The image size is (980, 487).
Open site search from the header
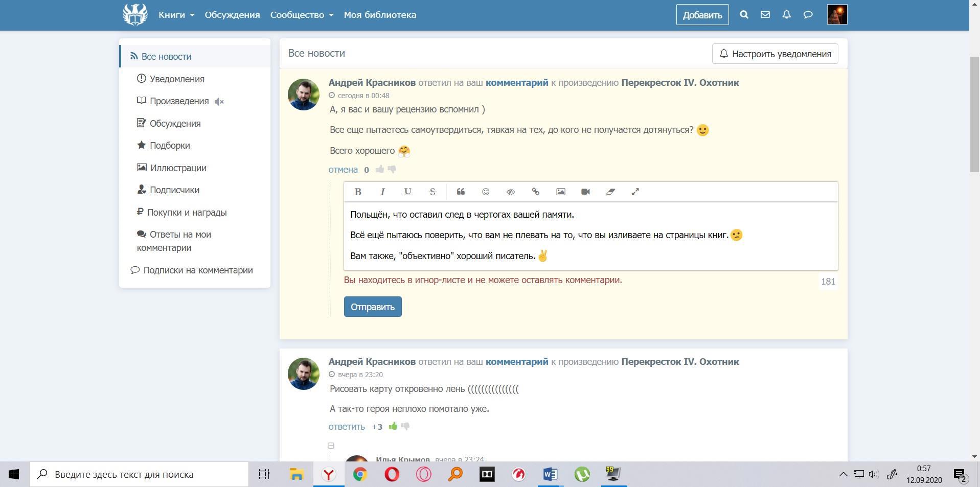pyautogui.click(x=744, y=15)
